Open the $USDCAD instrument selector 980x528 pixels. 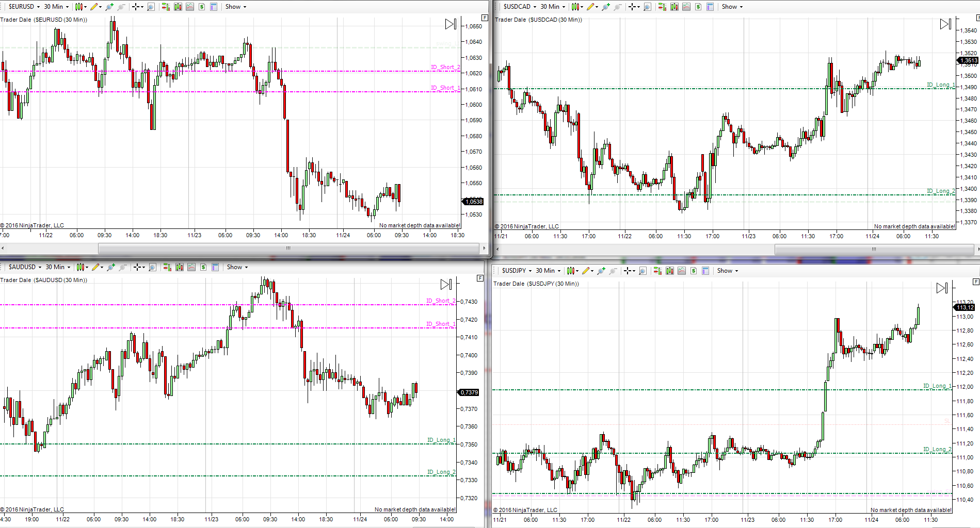tap(520, 7)
